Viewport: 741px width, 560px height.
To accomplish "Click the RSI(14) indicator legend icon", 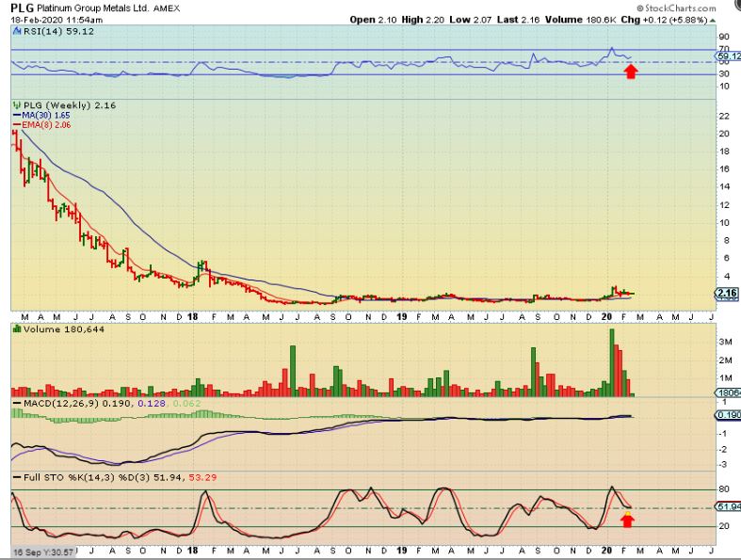I will pyautogui.click(x=17, y=32).
